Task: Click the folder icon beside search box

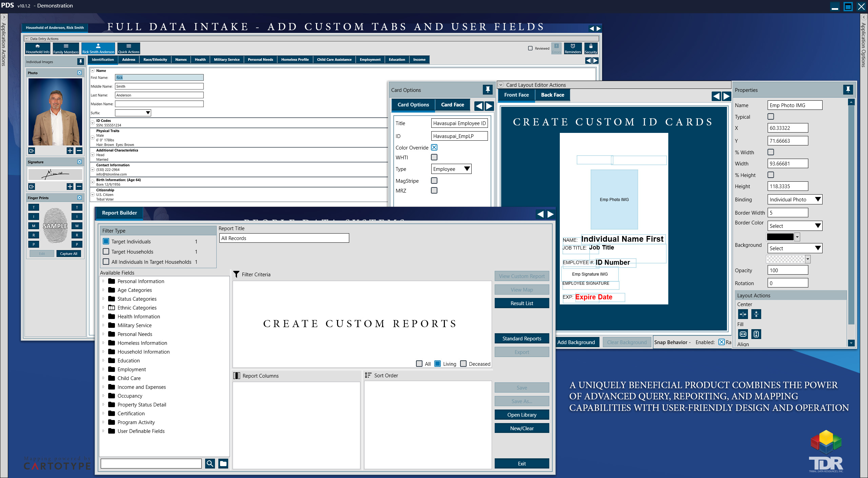Action: pos(223,463)
